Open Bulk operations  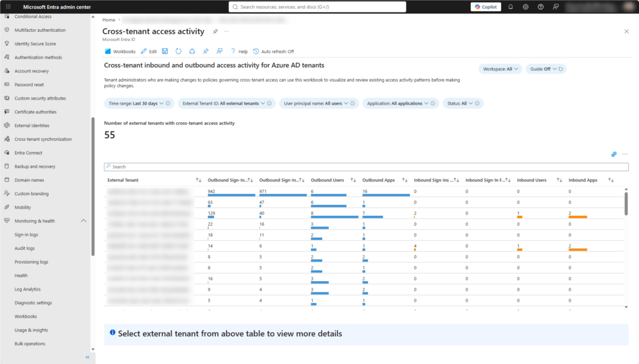point(30,343)
